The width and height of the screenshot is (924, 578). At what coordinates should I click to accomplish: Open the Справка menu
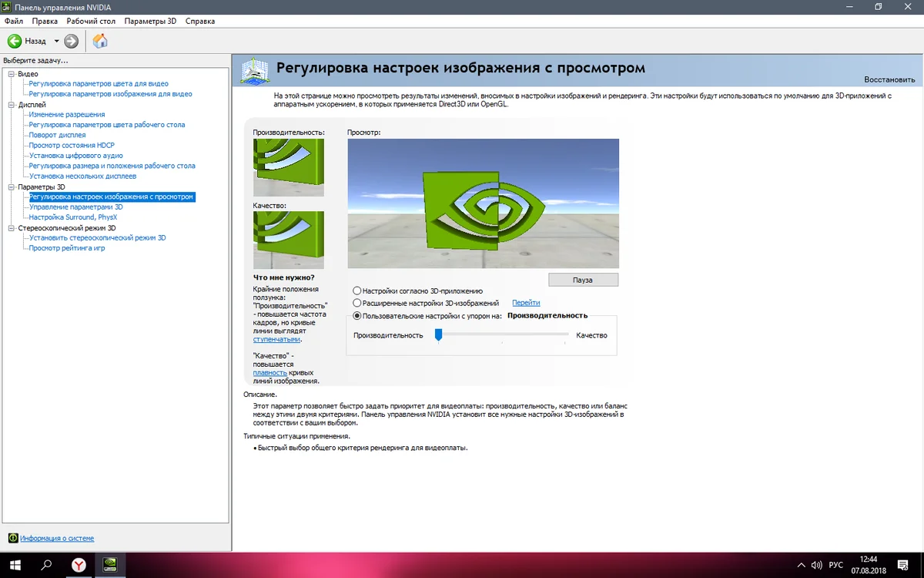tap(200, 21)
